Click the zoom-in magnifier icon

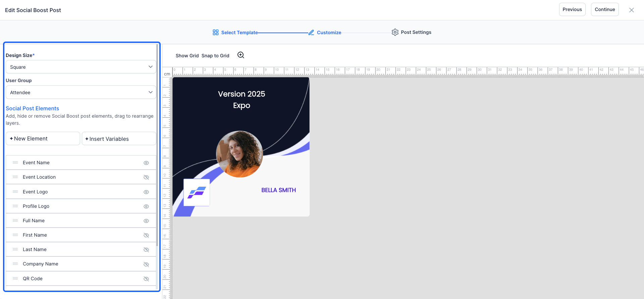(241, 55)
